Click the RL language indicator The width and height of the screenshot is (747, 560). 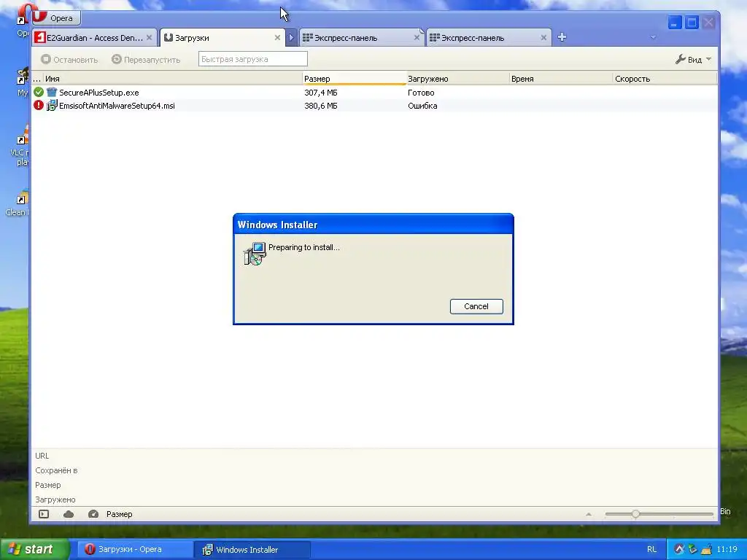point(651,549)
